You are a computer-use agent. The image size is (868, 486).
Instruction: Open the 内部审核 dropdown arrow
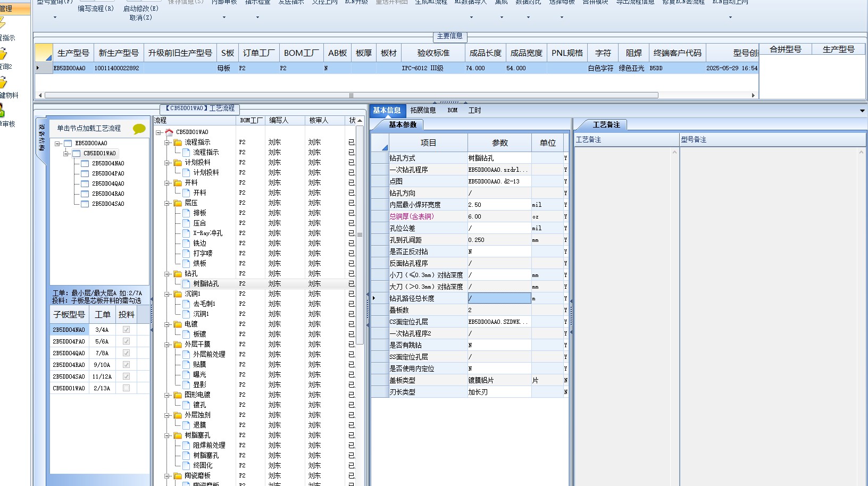(224, 18)
